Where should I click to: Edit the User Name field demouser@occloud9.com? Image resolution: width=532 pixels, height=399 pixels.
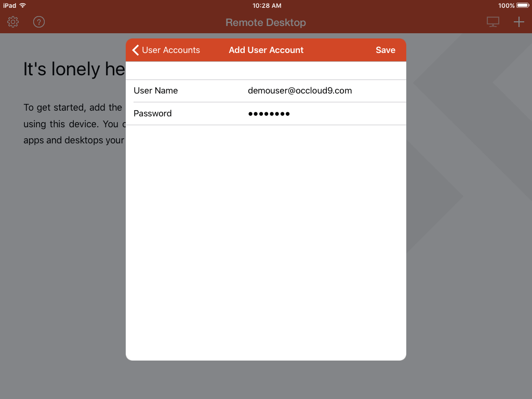point(300,90)
